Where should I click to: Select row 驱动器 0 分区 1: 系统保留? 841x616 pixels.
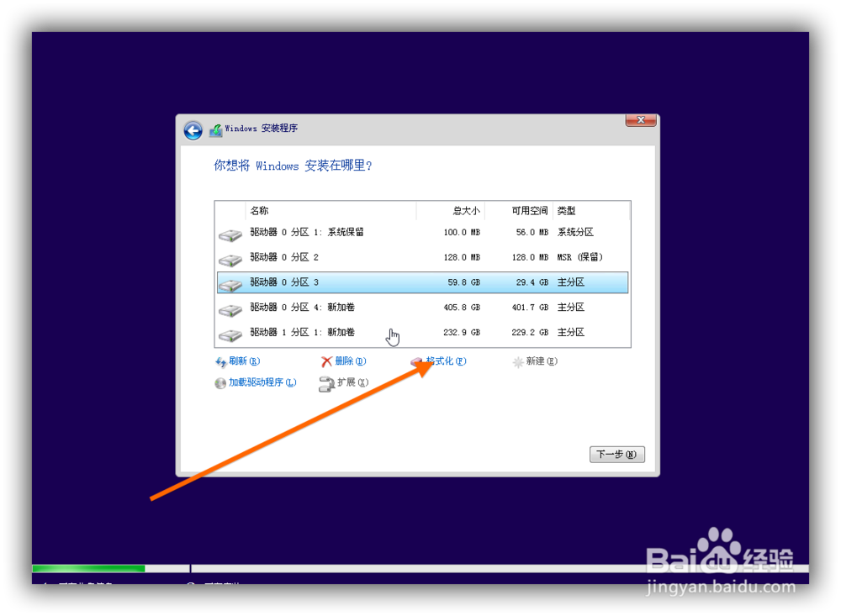[x=423, y=232]
